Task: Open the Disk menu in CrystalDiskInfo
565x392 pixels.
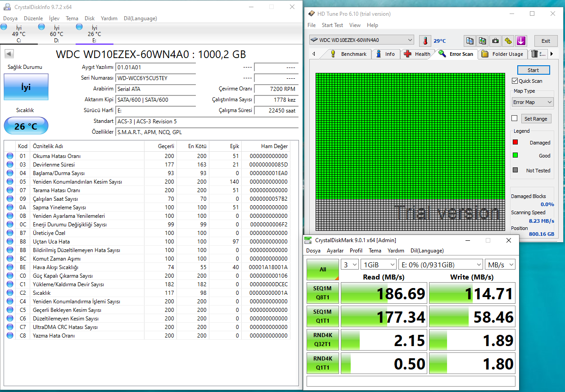Action: (x=90, y=18)
